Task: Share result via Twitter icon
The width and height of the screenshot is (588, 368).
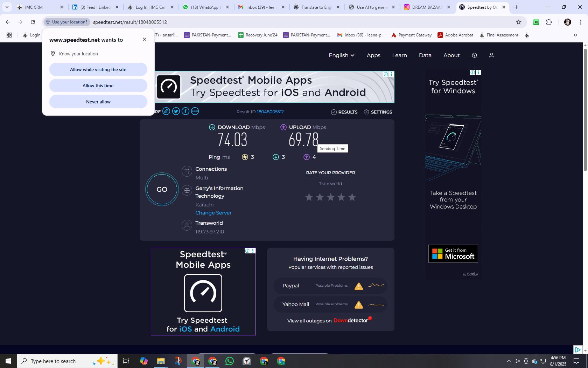Action: [x=176, y=111]
